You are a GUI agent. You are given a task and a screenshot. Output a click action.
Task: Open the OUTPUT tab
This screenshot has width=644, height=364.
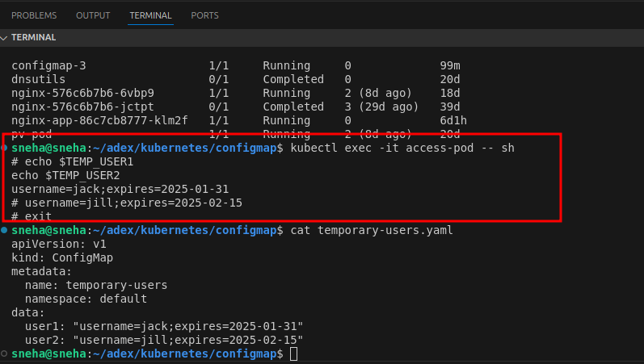pos(93,15)
